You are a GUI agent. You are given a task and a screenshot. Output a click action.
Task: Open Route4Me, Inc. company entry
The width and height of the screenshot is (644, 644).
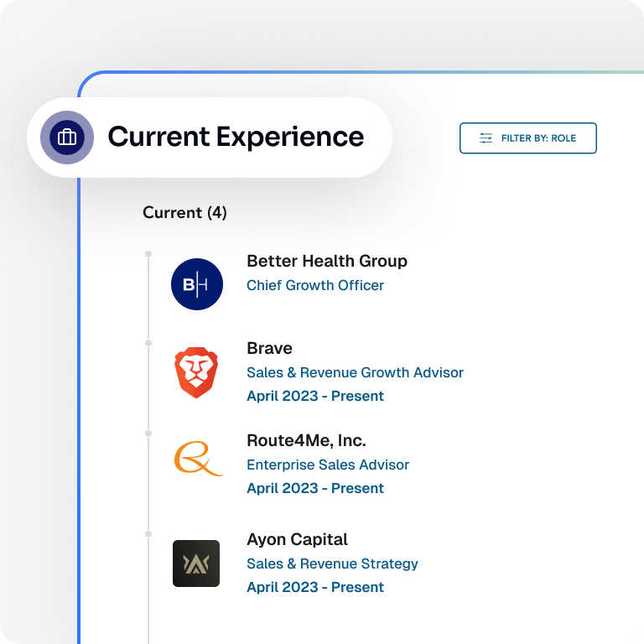(x=306, y=440)
